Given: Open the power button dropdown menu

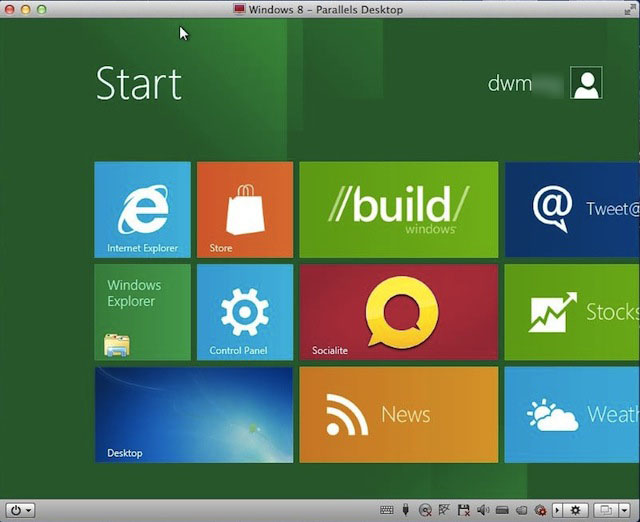Looking at the screenshot, I should coord(20,510).
